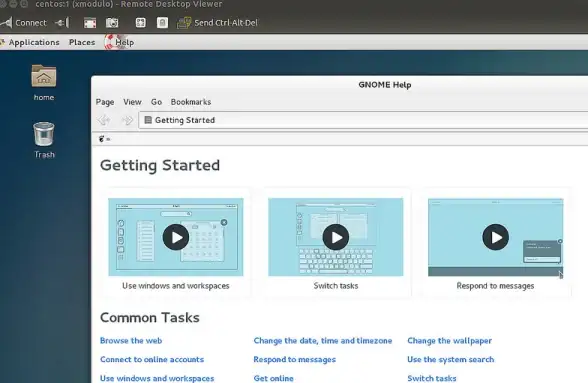Play the Switch tasks video

click(336, 237)
